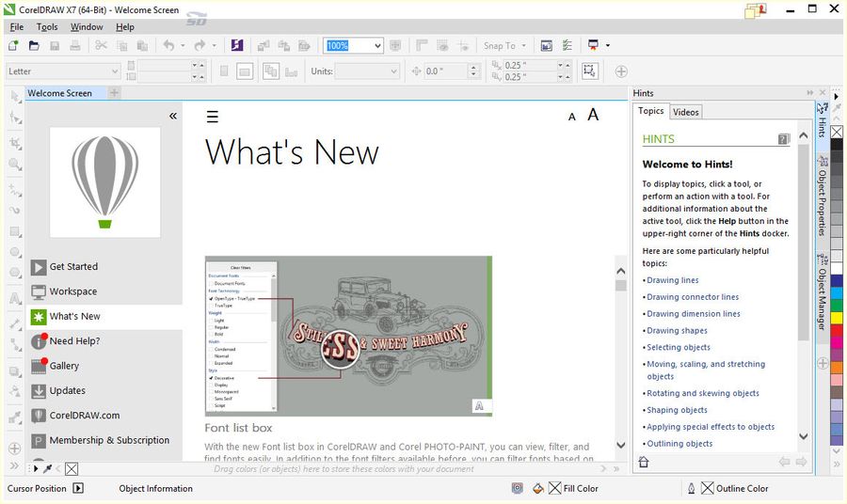This screenshot has height=504, width=847.
Task: Open the File menu
Action: (x=17, y=27)
